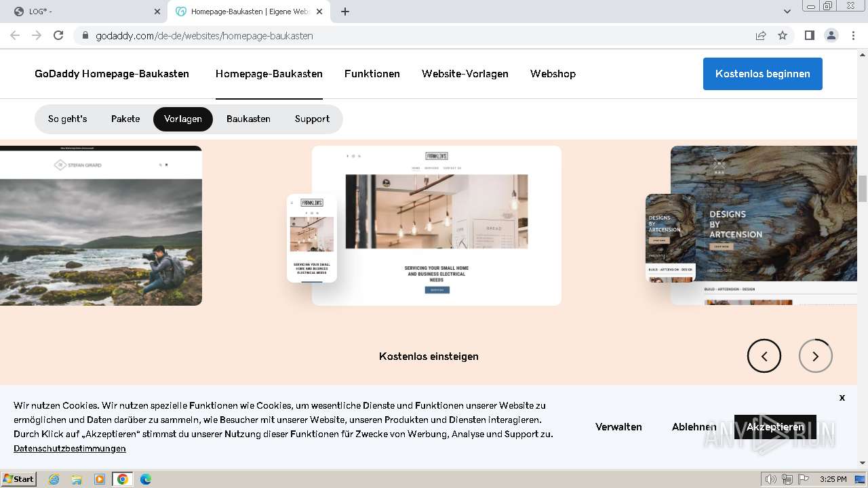Open the Website-Vorlagen menu item
This screenshot has height=488, width=868.
click(465, 74)
